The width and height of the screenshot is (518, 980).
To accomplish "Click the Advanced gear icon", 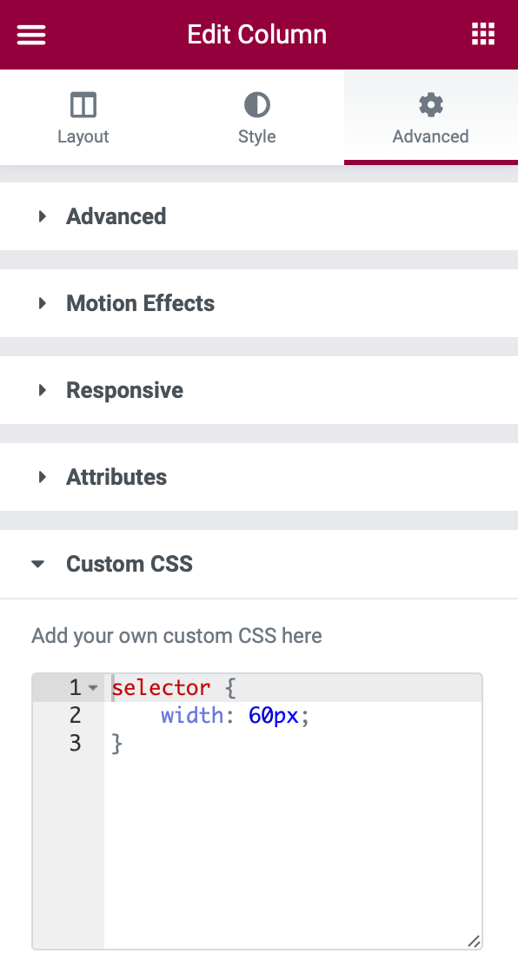I will [430, 105].
